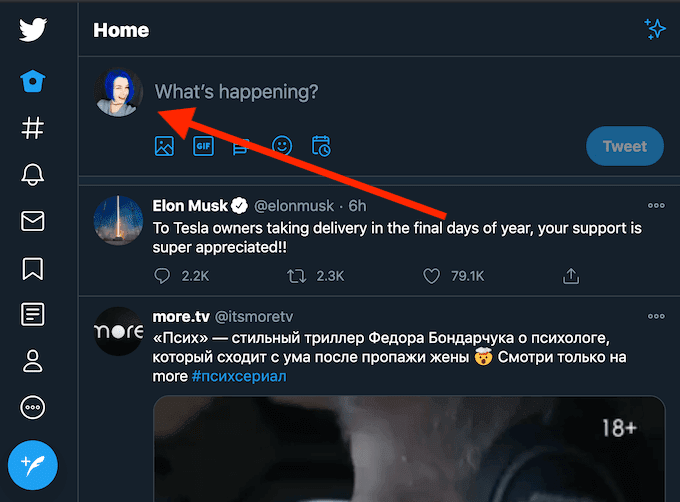Click the sparkle top tweets icon
The width and height of the screenshot is (680, 502).
655,30
